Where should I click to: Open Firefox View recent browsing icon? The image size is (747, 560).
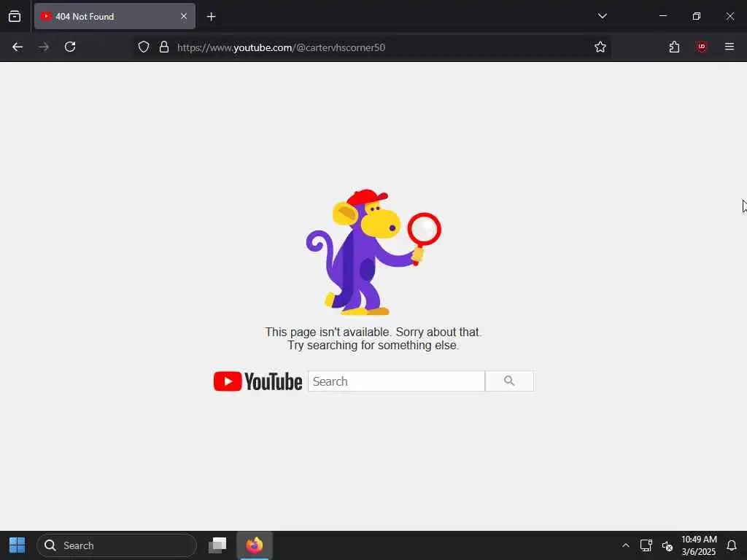(x=15, y=16)
